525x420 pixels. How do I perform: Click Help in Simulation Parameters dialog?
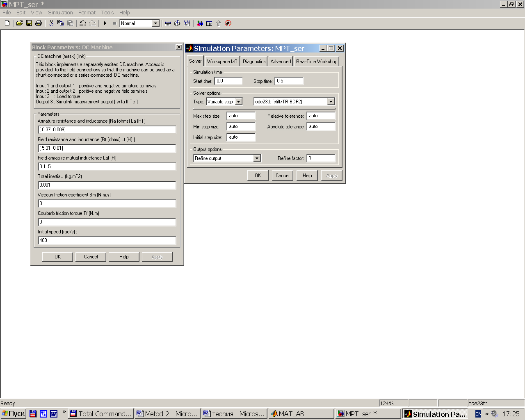coord(307,176)
